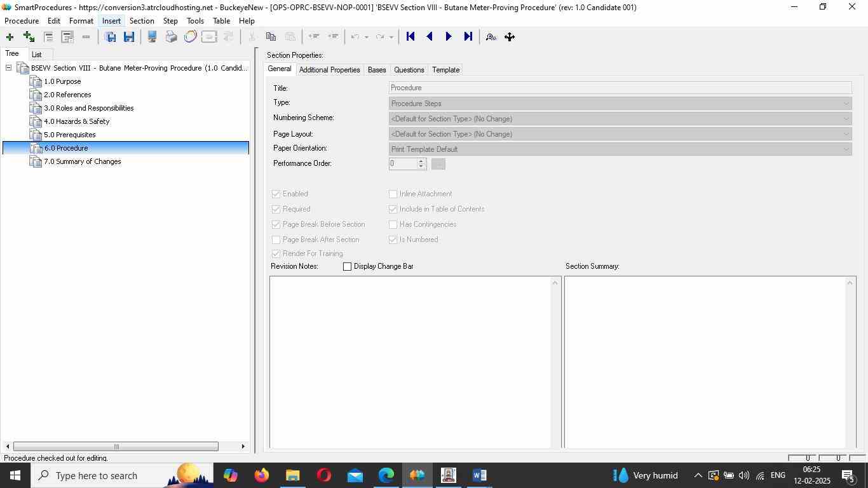Click the ellipsis button beside Performance Order

[x=438, y=164]
